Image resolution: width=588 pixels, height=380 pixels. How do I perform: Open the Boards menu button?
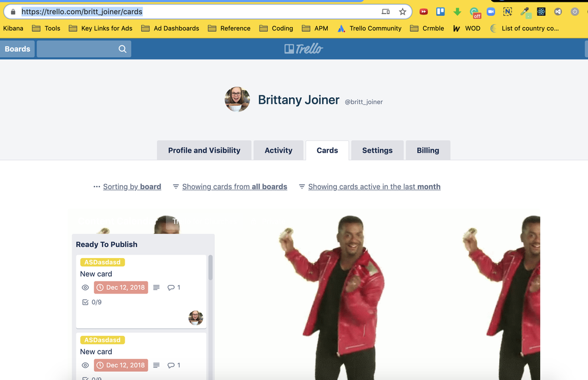pos(17,49)
